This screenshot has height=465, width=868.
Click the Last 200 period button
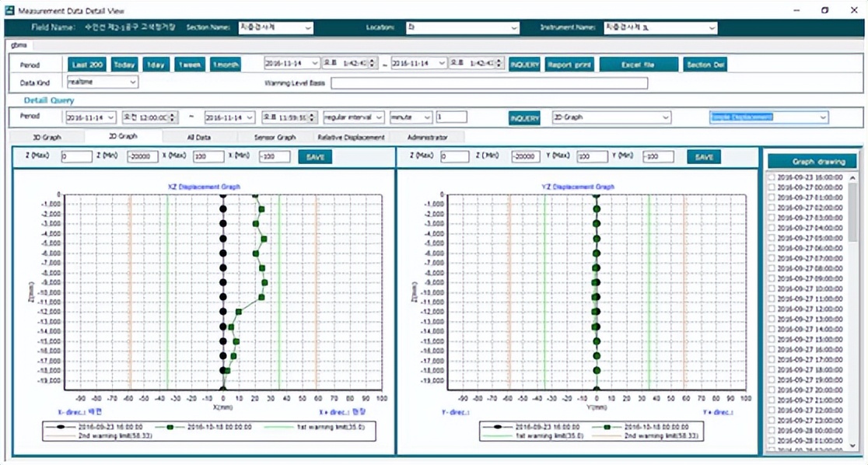[x=86, y=65]
